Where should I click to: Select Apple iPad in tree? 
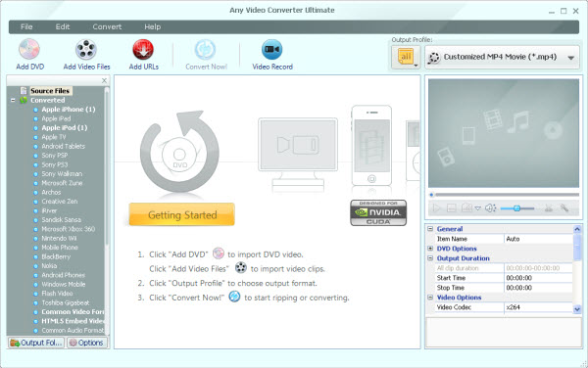56,118
